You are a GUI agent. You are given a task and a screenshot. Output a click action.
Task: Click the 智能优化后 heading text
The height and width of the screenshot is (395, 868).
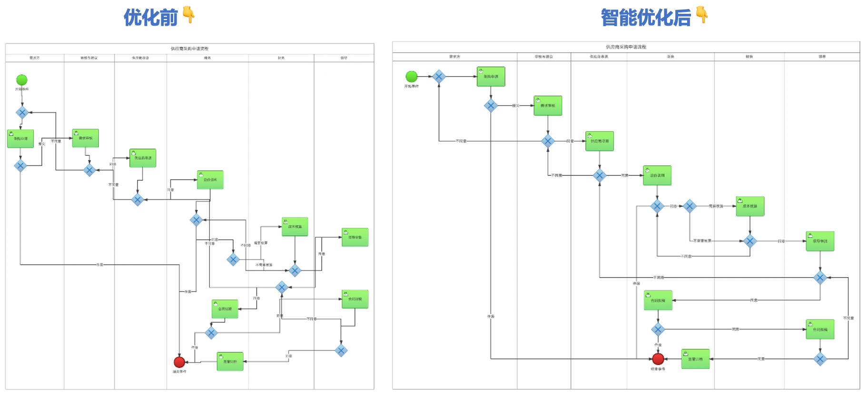645,18
